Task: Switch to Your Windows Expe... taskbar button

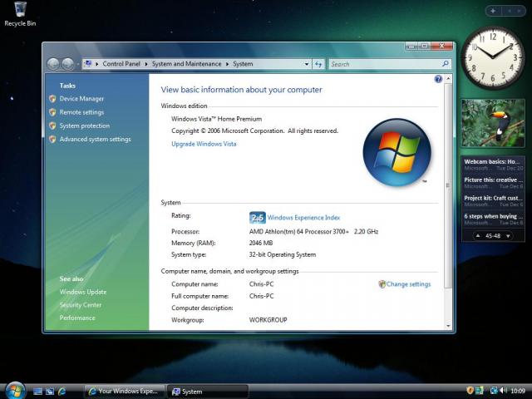Action: pyautogui.click(x=124, y=392)
